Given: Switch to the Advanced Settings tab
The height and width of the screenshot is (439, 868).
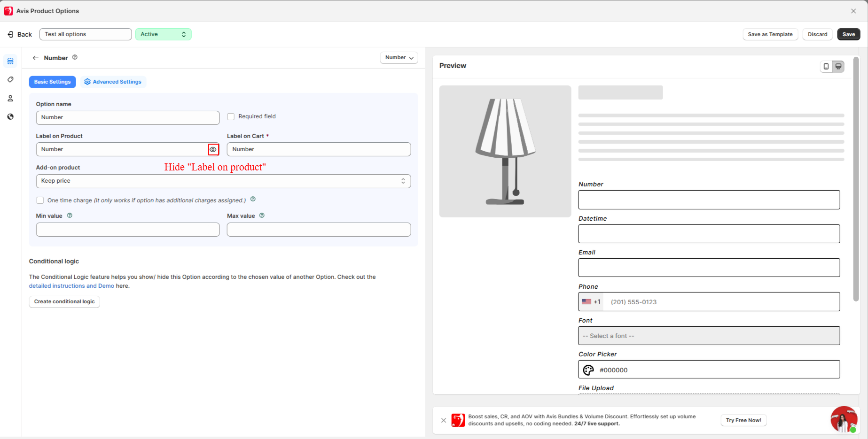Looking at the screenshot, I should click(x=113, y=82).
